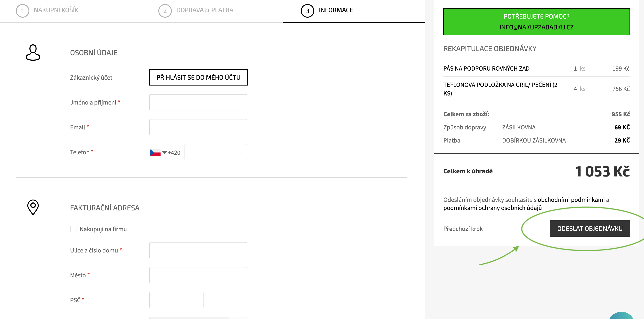Open the obchodními podmínkami link

[571, 200]
